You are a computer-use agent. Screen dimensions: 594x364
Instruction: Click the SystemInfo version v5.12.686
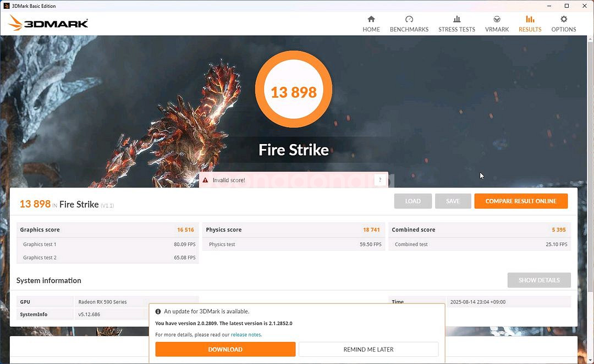point(89,315)
